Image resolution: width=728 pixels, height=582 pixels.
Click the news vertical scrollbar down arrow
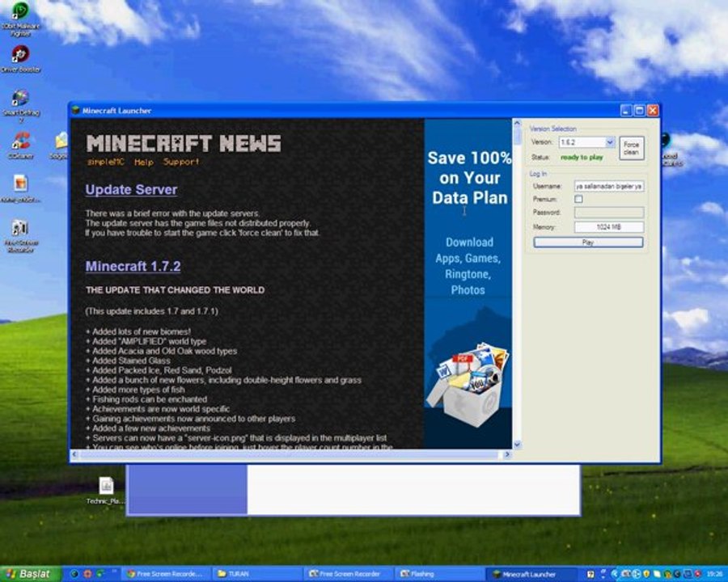coord(517,444)
